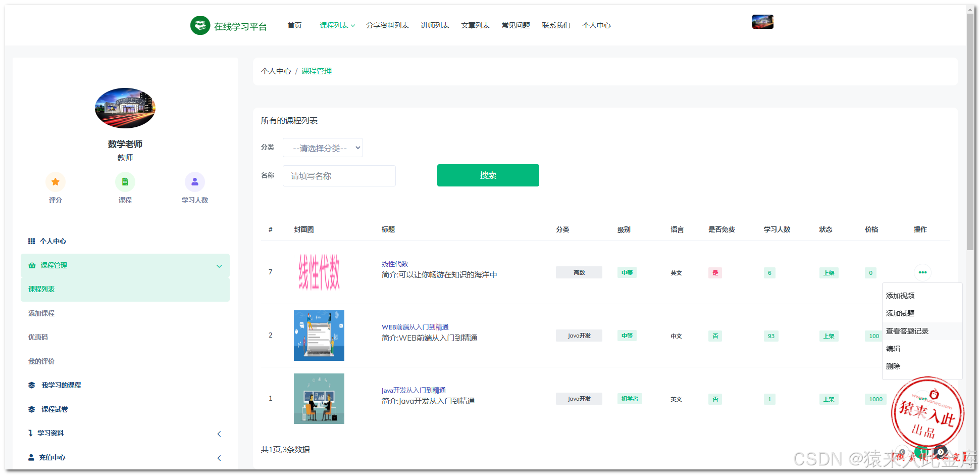This screenshot has width=980, height=475.
Task: Choose 编辑 from the context menu
Action: [893, 348]
